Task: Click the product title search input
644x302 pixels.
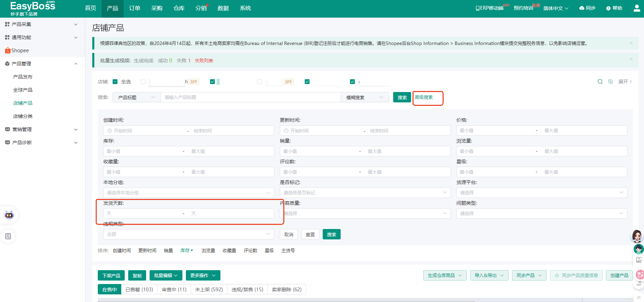Action: click(x=250, y=98)
